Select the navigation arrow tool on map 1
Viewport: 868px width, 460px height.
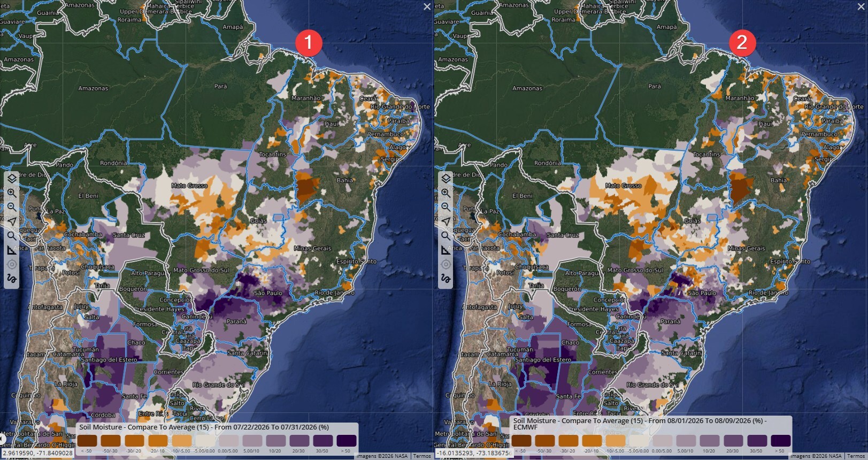tap(12, 221)
